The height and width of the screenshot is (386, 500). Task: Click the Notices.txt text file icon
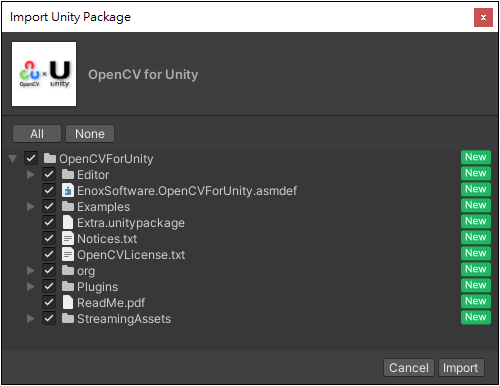(68, 238)
